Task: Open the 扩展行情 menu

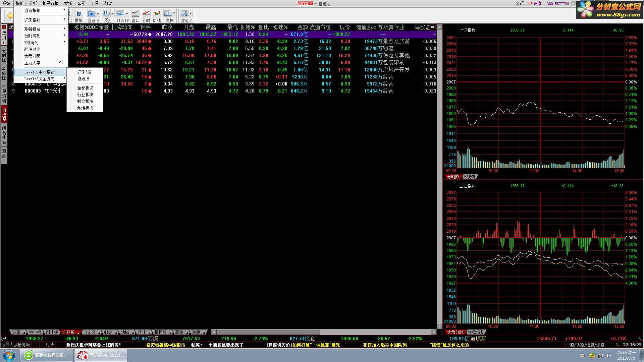Action: point(50,3)
